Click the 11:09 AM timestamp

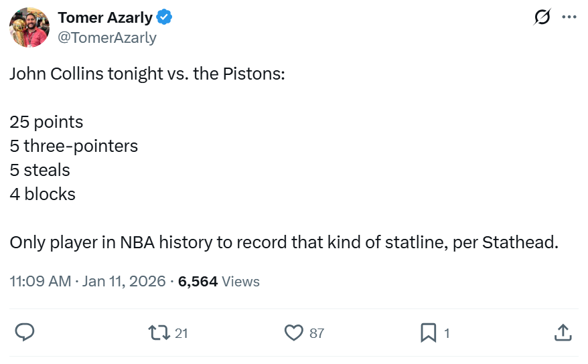click(40, 282)
